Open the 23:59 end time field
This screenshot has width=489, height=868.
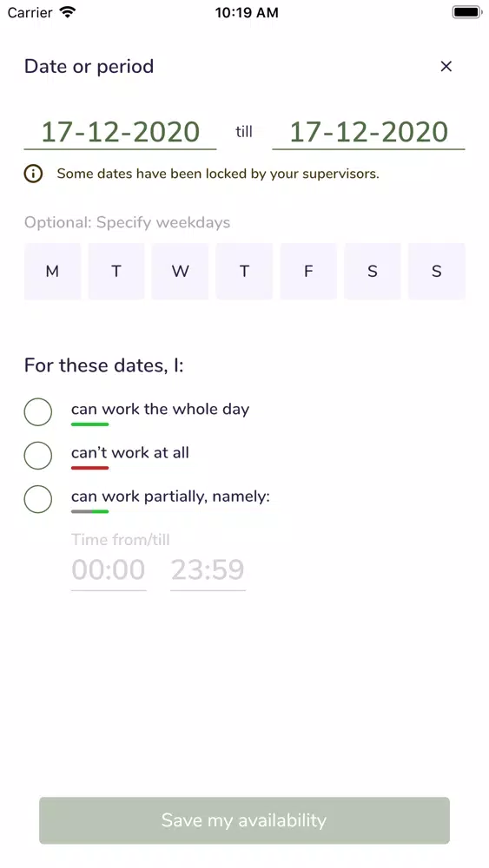(x=208, y=571)
